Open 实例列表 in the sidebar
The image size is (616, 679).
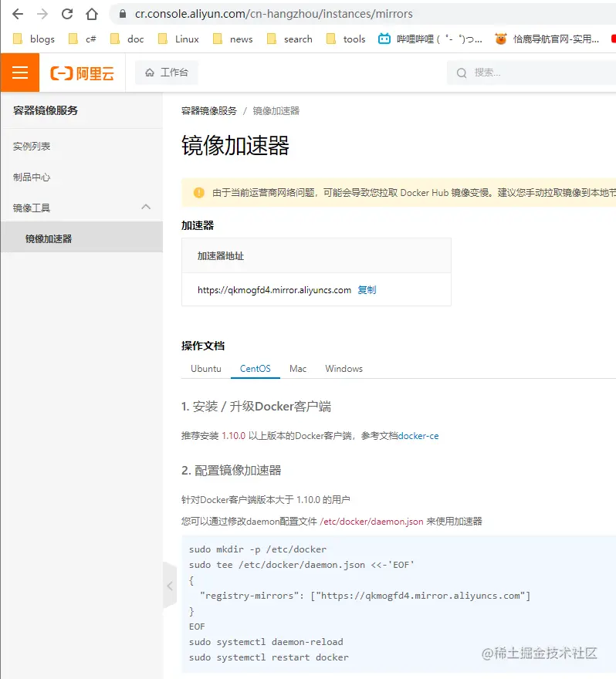(x=32, y=147)
